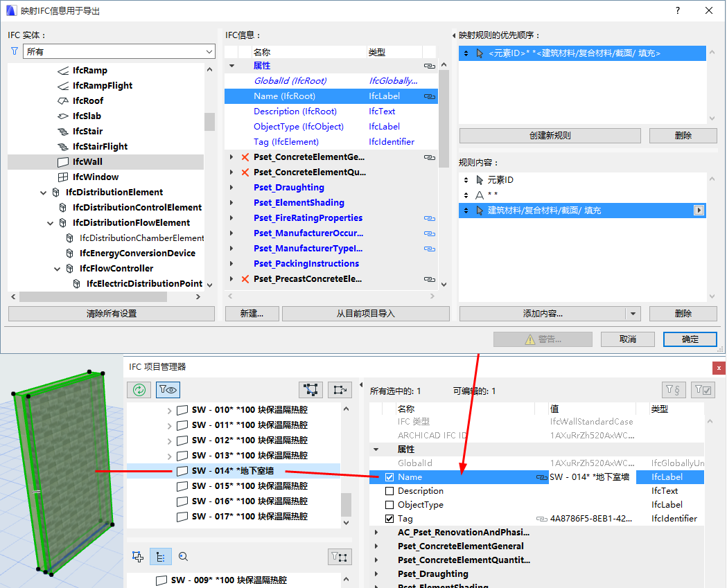Viewport: 727px width, 588px height.
Task: Click the green refresh icon in IFC manager
Action: tap(139, 390)
